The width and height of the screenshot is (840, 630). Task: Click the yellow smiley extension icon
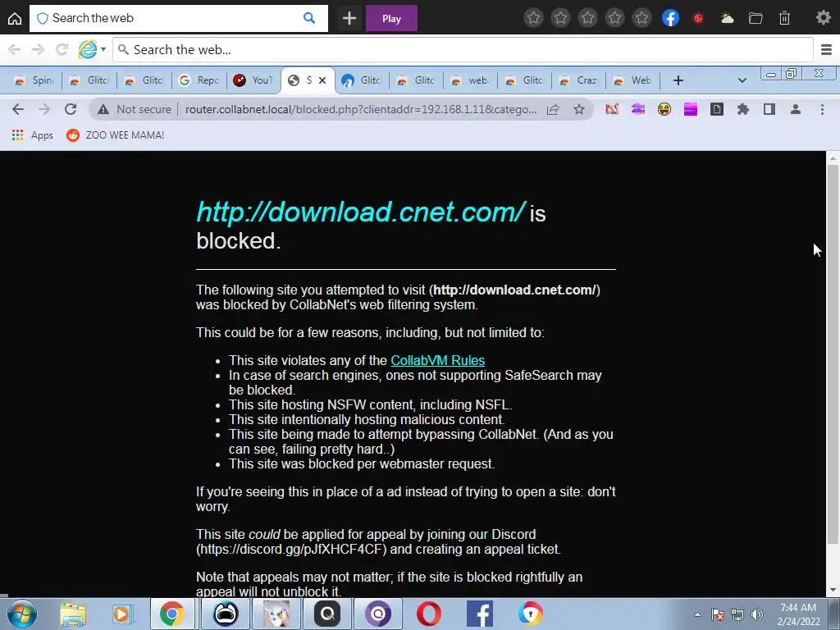tap(664, 109)
